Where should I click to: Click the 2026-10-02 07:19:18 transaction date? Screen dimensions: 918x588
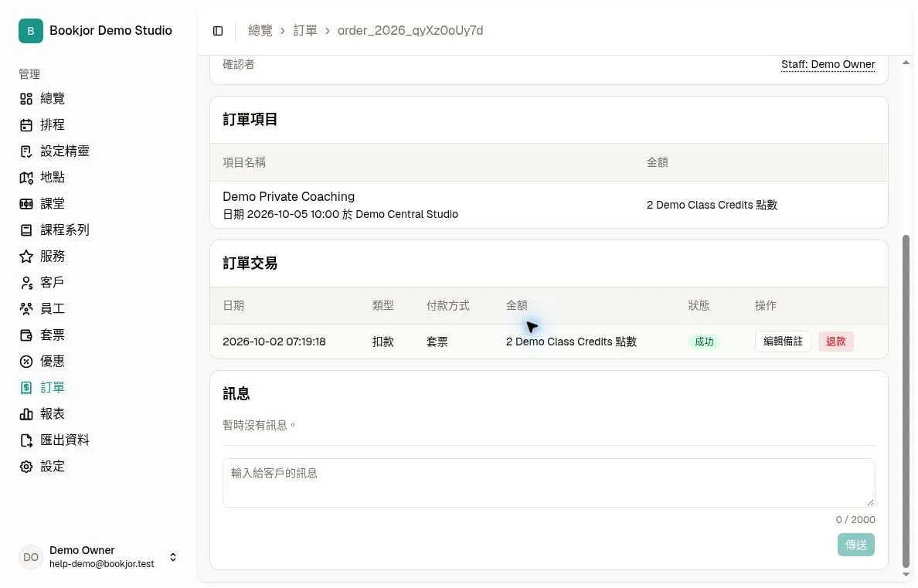[x=274, y=342]
